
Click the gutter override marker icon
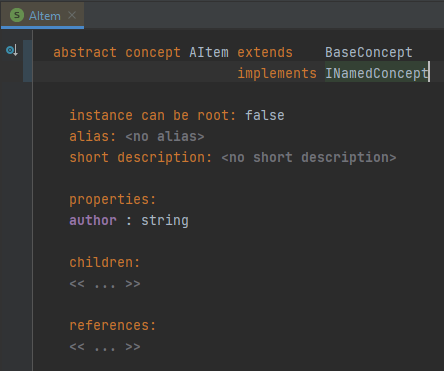click(x=12, y=50)
